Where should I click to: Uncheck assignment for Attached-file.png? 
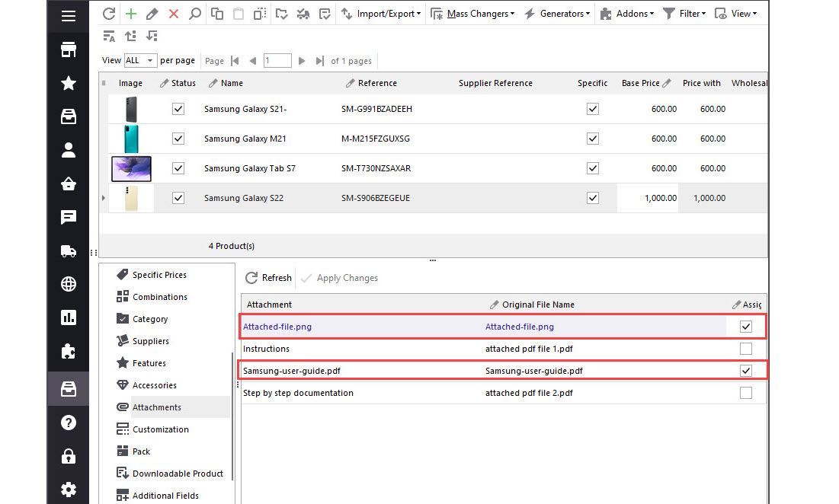coord(746,327)
